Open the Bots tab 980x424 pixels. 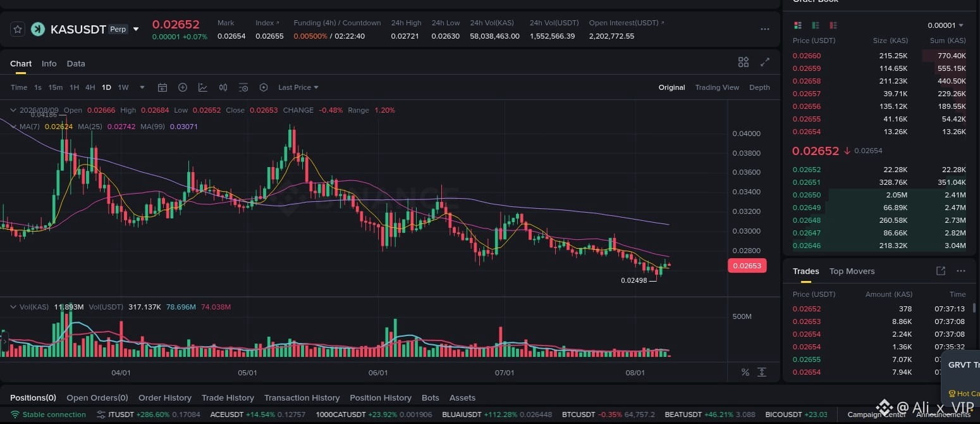[431, 397]
